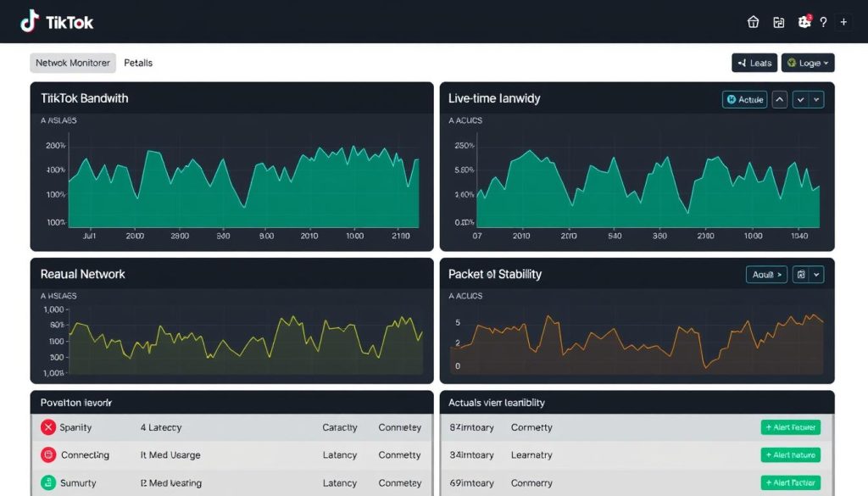868x496 pixels.
Task: Click the red Connecting status icon
Action: click(48, 454)
